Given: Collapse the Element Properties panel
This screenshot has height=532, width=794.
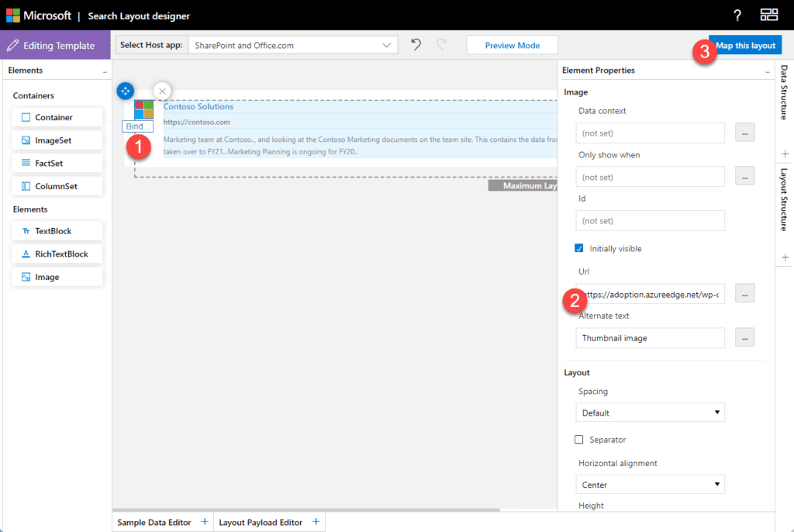Looking at the screenshot, I should pyautogui.click(x=768, y=72).
